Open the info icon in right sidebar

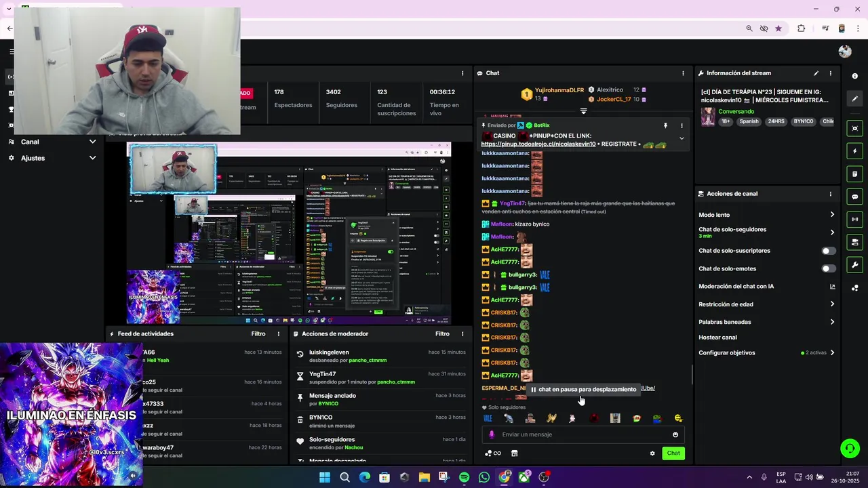click(855, 76)
